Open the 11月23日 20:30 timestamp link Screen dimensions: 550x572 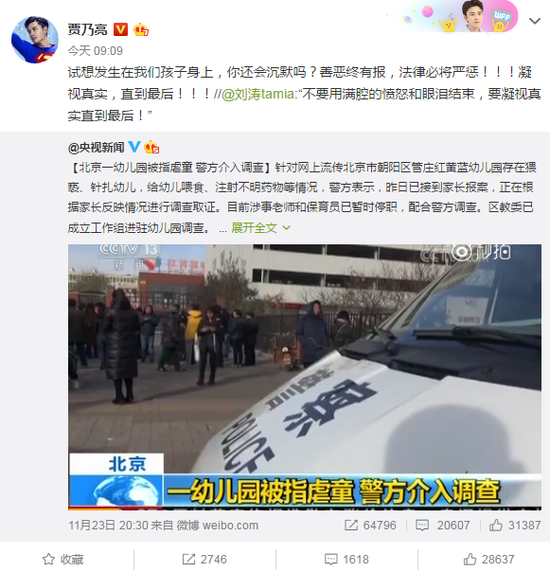click(x=108, y=525)
